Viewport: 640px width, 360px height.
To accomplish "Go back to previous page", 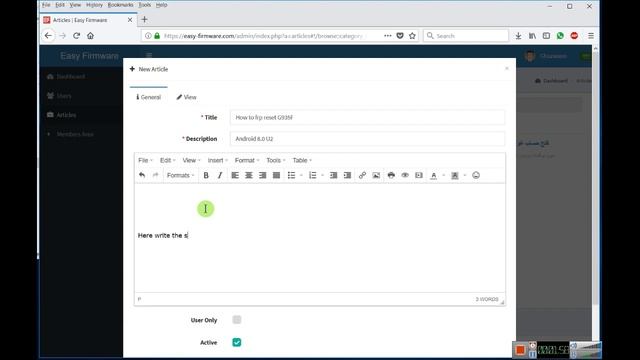I will tap(48, 36).
